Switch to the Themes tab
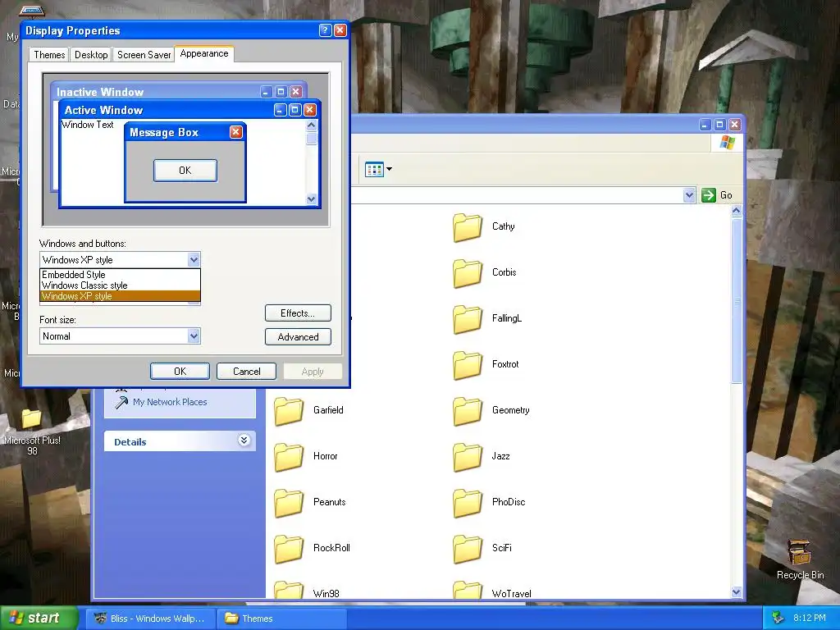The width and height of the screenshot is (840, 630). 49,55
